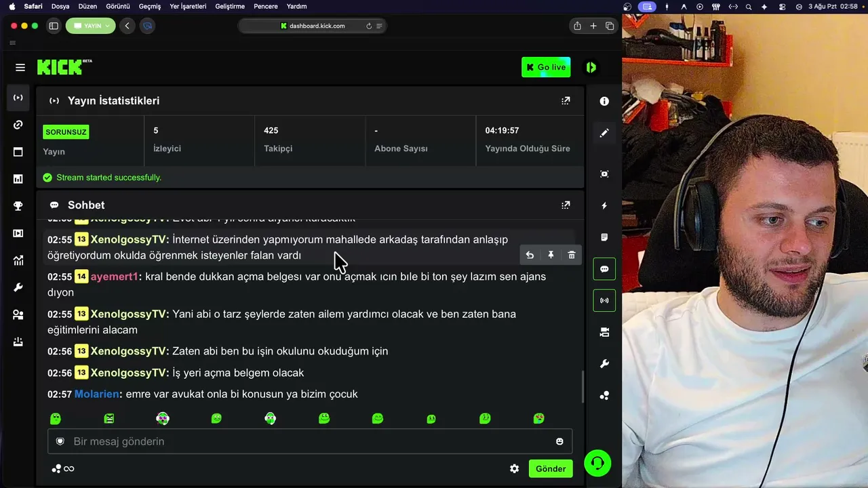Open the wrench icon in left sidebar
The width and height of the screenshot is (868, 488).
click(18, 287)
